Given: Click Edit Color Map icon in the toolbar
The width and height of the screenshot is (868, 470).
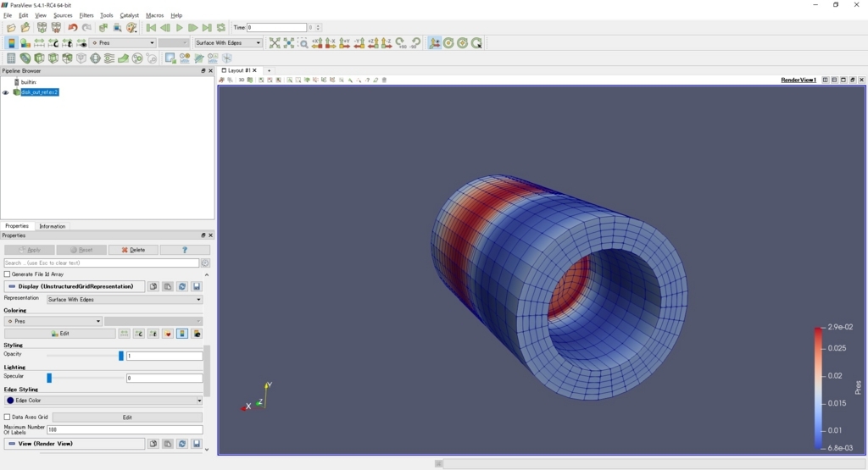Looking at the screenshot, I should tap(25, 43).
